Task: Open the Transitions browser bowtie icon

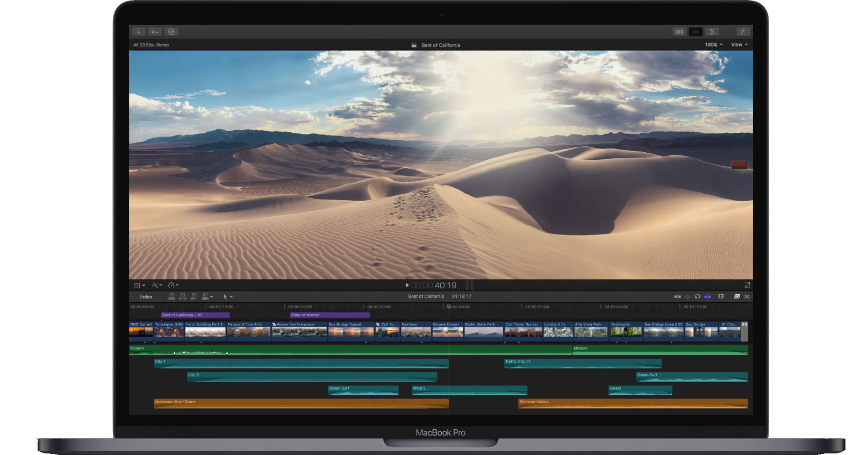Action: click(747, 296)
